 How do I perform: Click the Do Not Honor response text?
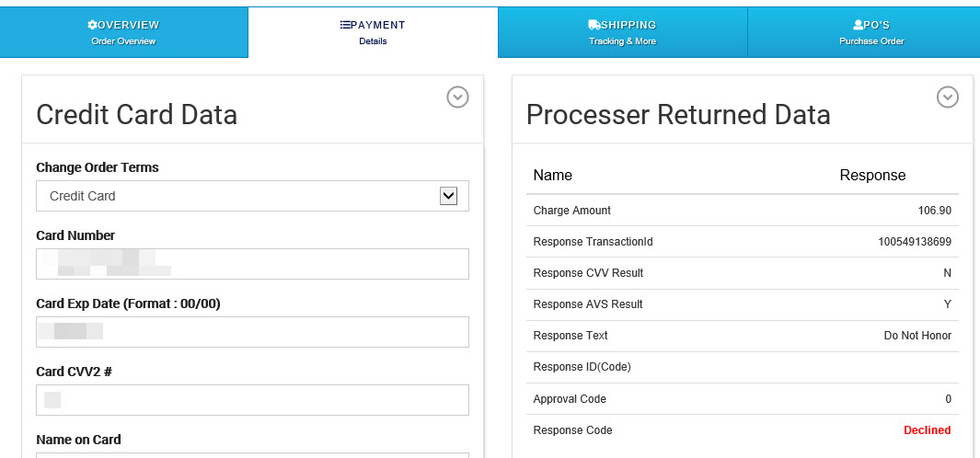[x=917, y=336]
